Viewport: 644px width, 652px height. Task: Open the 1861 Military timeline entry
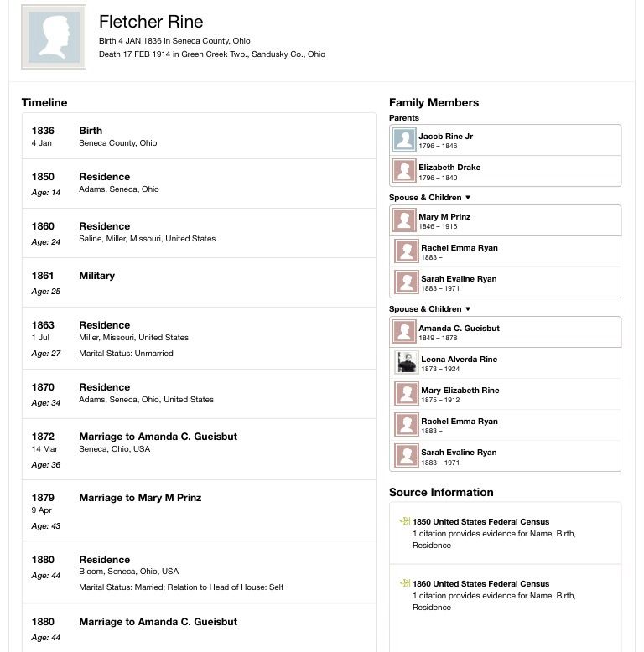[x=199, y=282]
